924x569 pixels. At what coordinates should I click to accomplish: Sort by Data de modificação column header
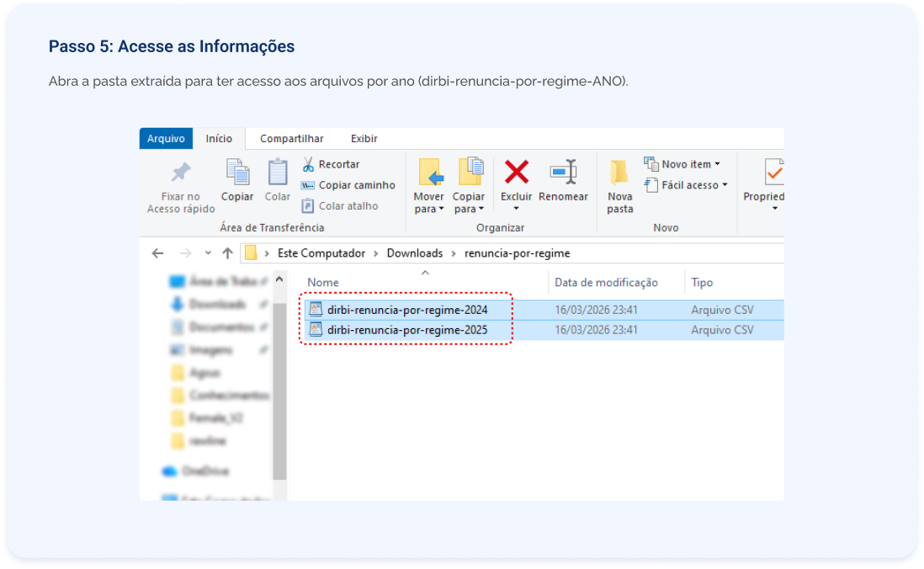[x=606, y=283]
